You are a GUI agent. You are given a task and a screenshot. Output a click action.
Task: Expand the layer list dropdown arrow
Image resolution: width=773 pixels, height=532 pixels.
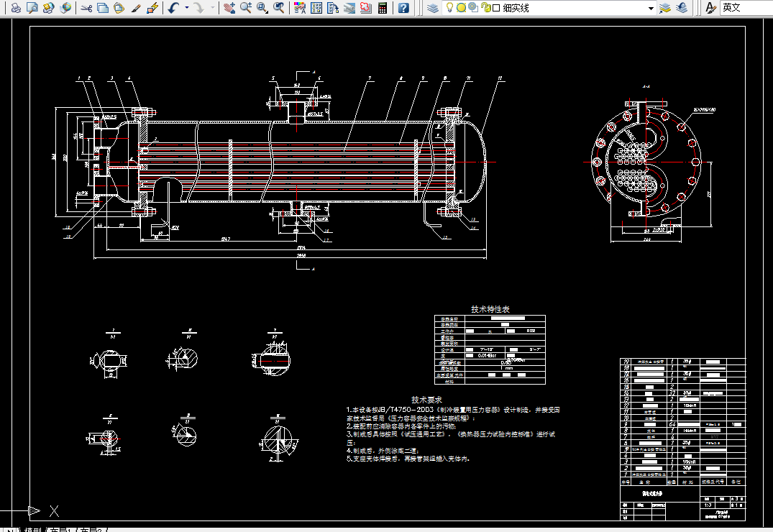point(651,8)
